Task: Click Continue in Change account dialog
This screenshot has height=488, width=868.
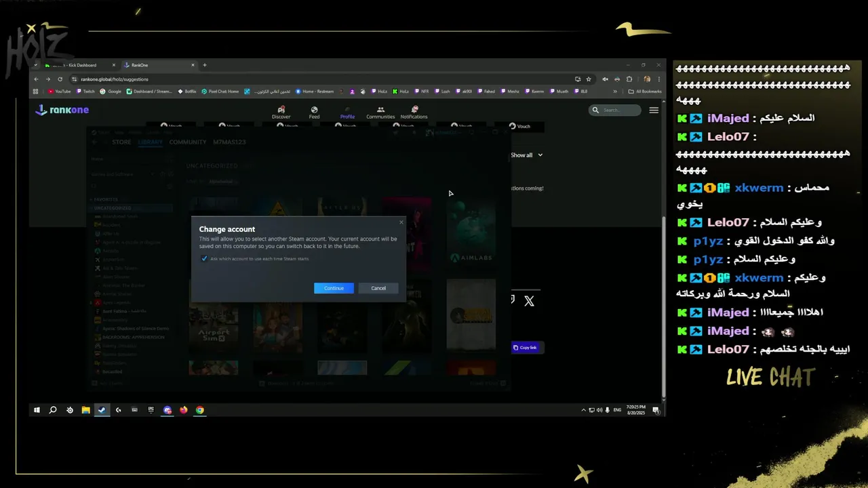Action: (334, 288)
